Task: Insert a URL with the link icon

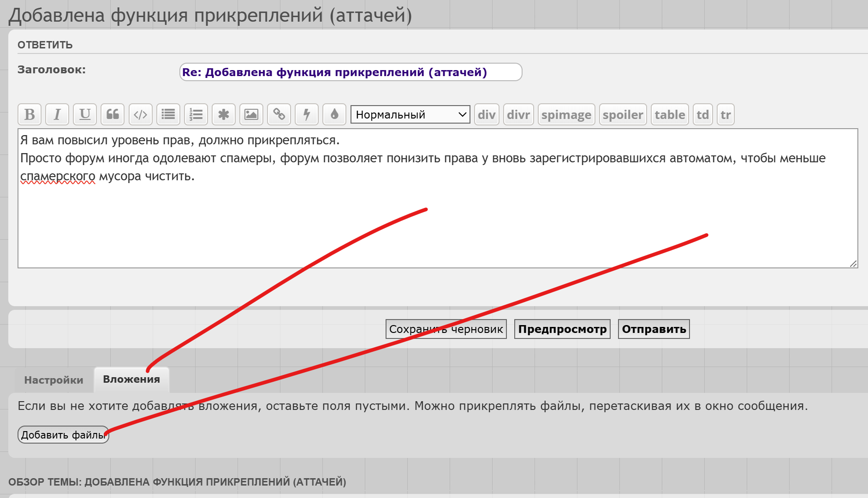Action: pos(279,114)
